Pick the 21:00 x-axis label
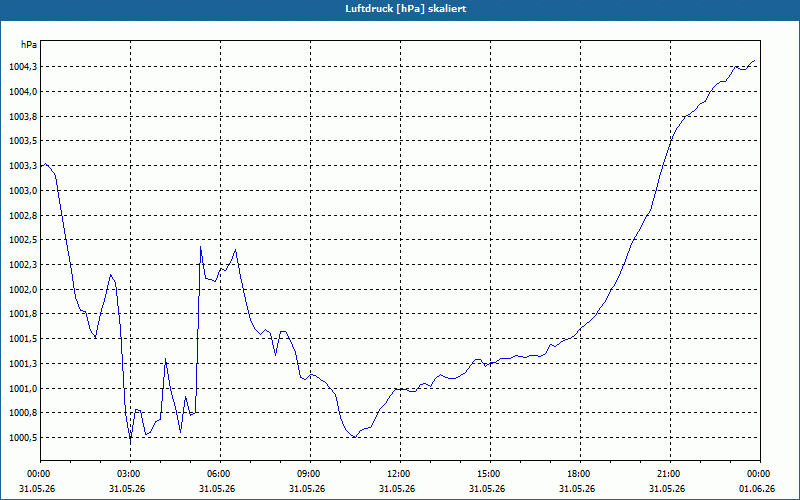 click(670, 474)
